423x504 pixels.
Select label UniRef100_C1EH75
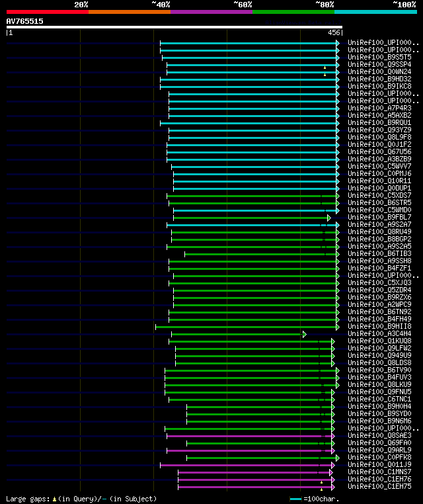379,487
